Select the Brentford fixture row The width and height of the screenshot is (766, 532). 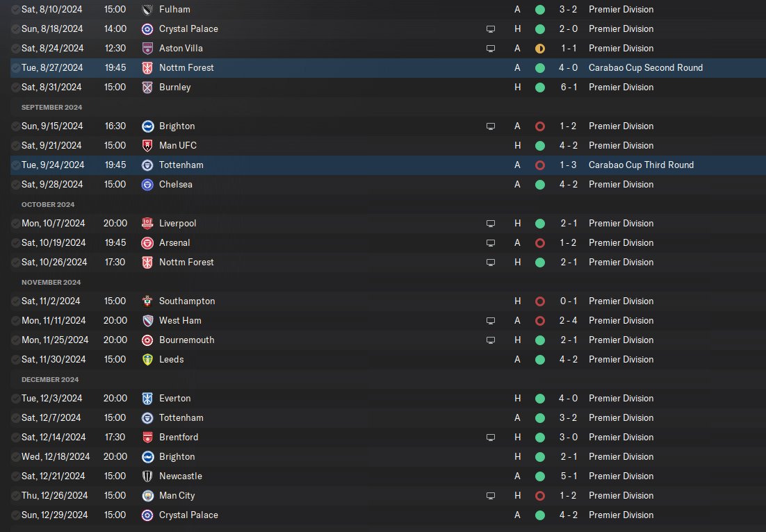point(388,438)
